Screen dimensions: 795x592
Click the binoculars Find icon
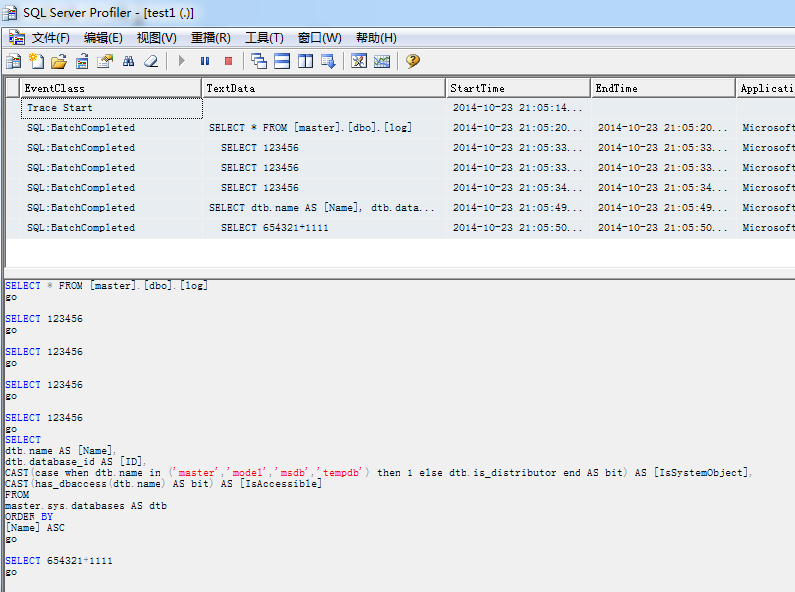point(128,61)
